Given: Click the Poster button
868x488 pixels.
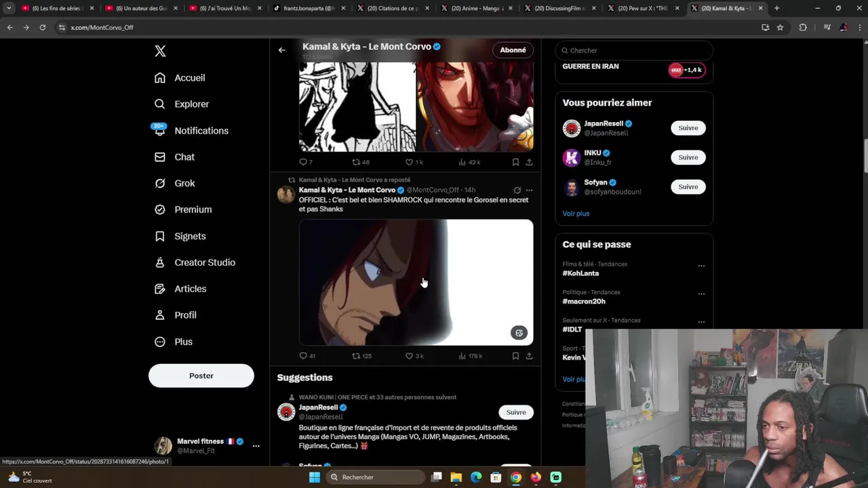Looking at the screenshot, I should coord(201,375).
